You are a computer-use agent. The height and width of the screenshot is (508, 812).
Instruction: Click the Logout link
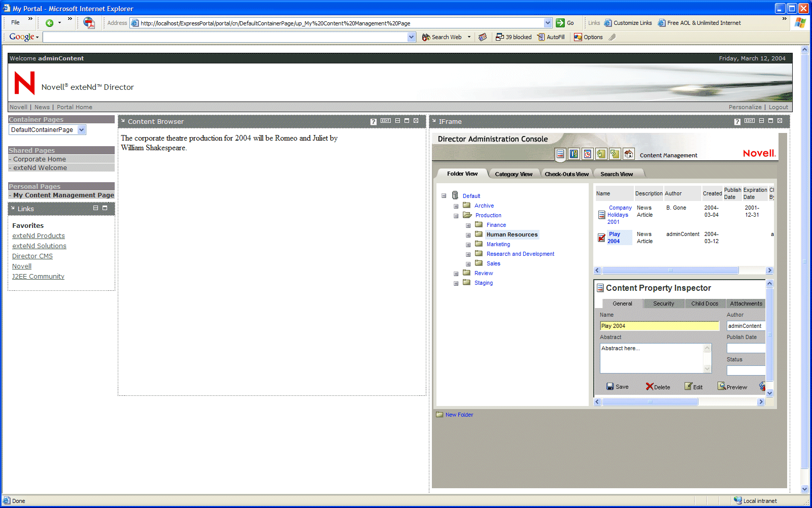779,107
